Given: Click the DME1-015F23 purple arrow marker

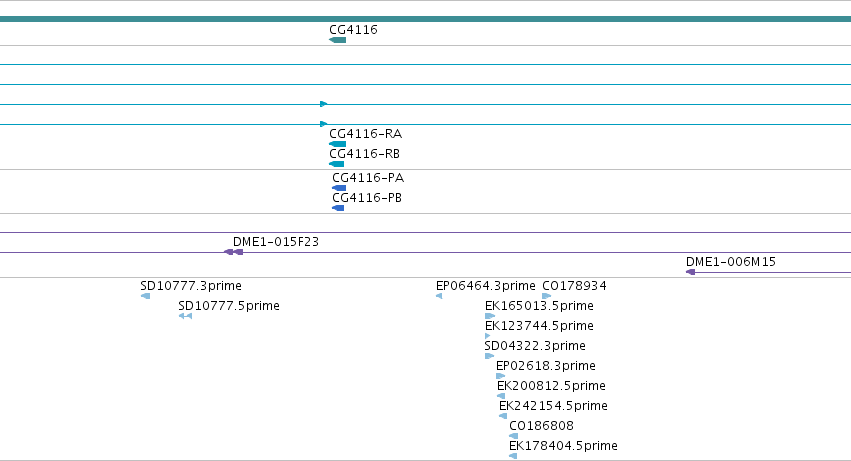Looking at the screenshot, I should [233, 252].
